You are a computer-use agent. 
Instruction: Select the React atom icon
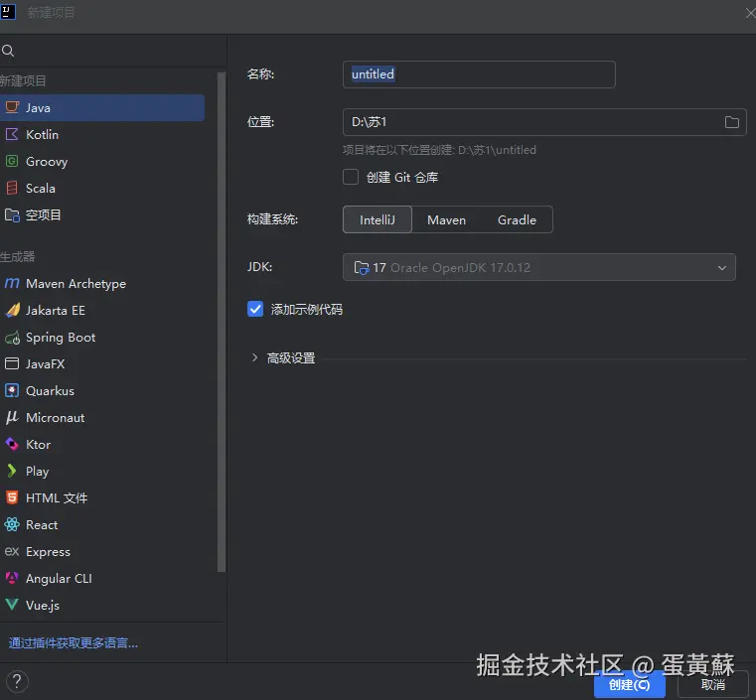click(12, 524)
